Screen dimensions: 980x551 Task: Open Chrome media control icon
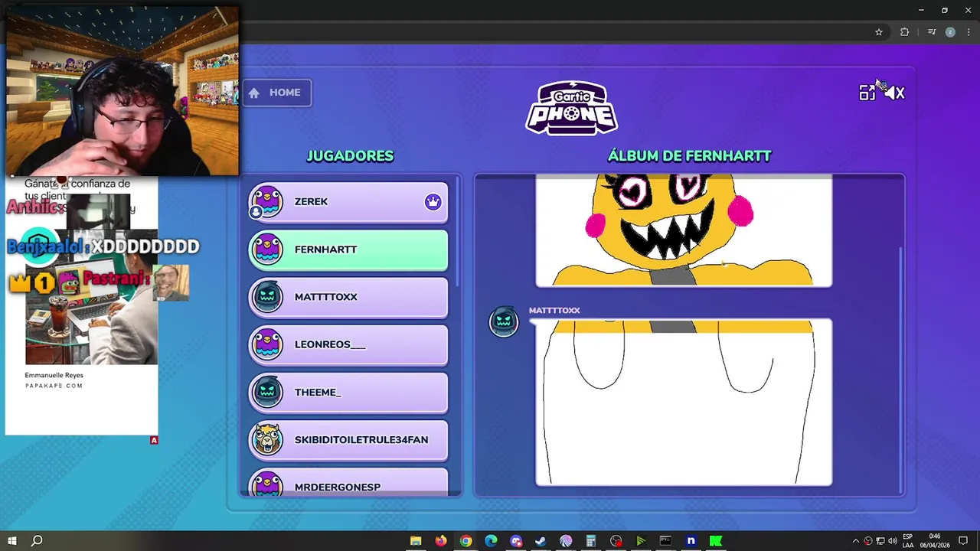point(932,32)
